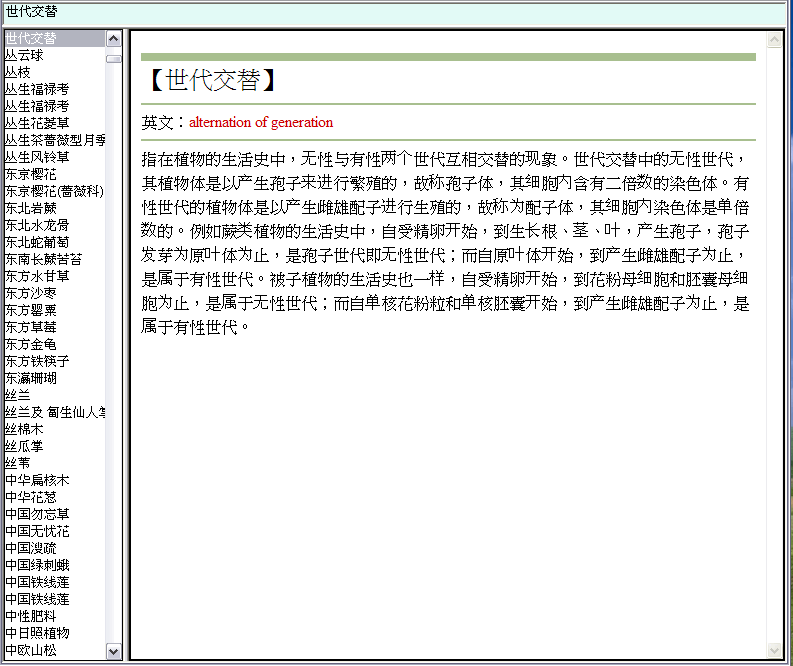This screenshot has width=793, height=666.
Task: Choose the entry 东京樱花(蔷薇科)
Action: [55, 192]
